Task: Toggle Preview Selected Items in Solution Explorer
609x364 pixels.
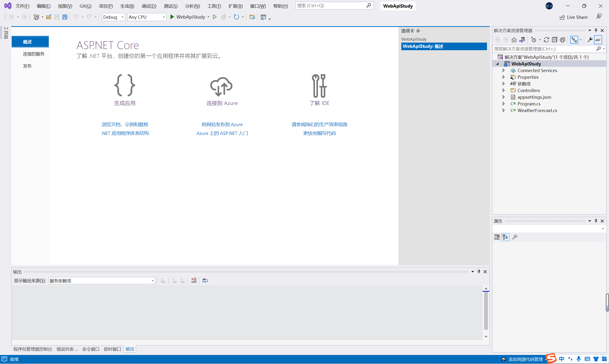Action: coord(598,40)
